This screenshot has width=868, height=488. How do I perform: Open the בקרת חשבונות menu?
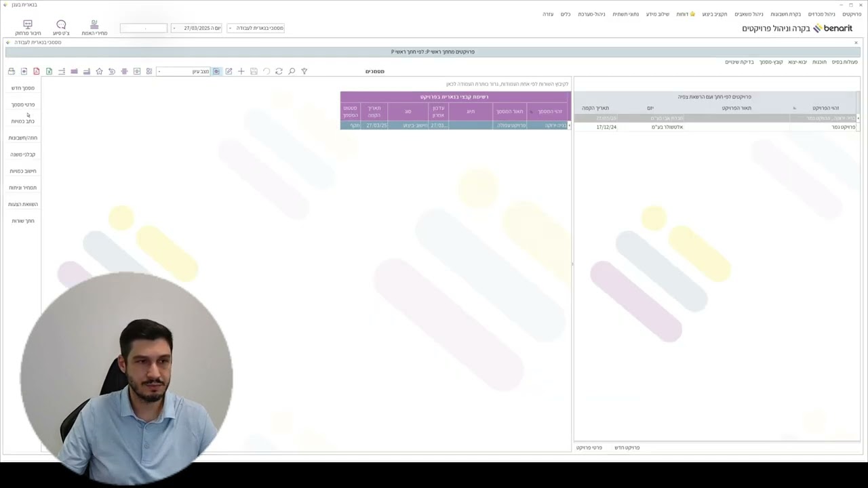coord(785,14)
